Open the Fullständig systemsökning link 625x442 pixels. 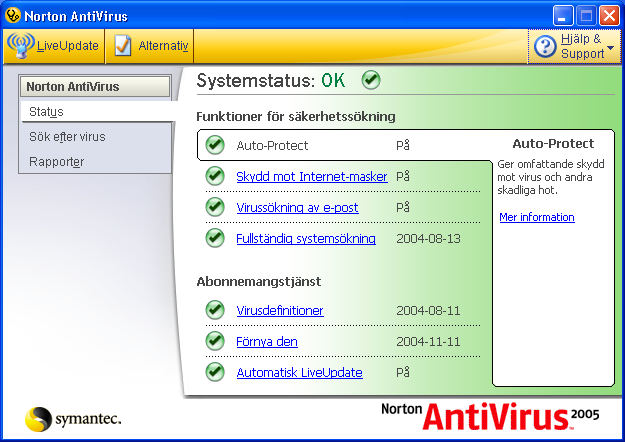click(x=306, y=238)
